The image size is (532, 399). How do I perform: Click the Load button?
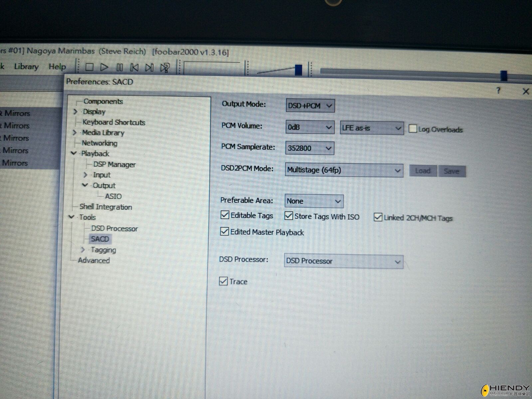click(x=423, y=171)
